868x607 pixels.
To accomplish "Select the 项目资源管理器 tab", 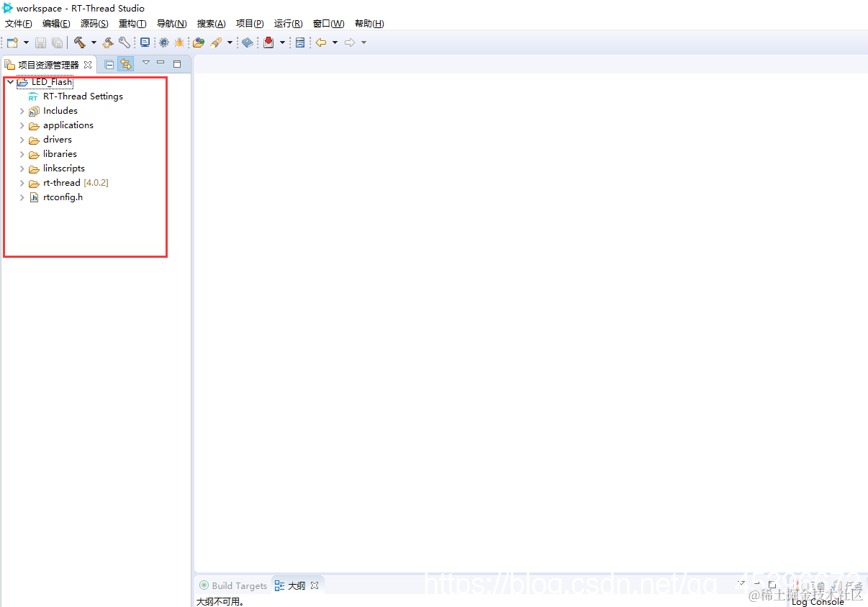I will (x=48, y=65).
